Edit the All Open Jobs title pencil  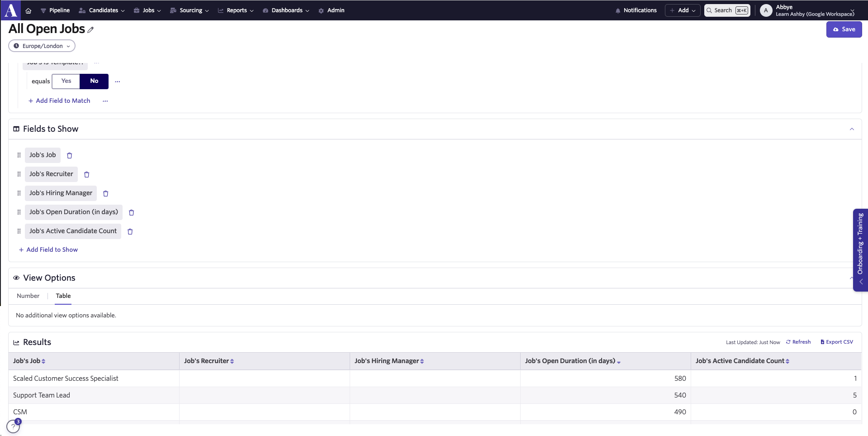[90, 30]
